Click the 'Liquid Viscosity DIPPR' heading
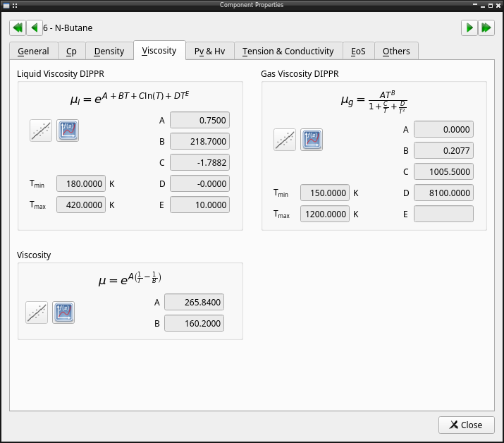504x443 pixels. [61, 73]
